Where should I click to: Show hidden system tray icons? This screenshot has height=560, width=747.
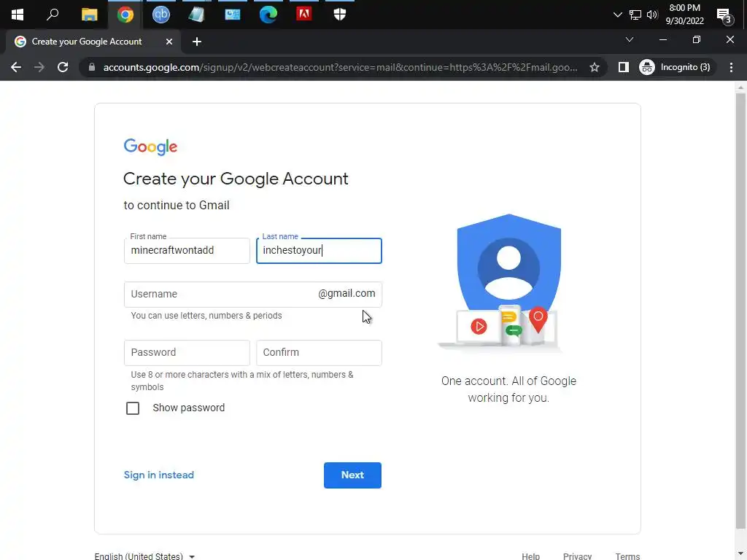click(617, 15)
